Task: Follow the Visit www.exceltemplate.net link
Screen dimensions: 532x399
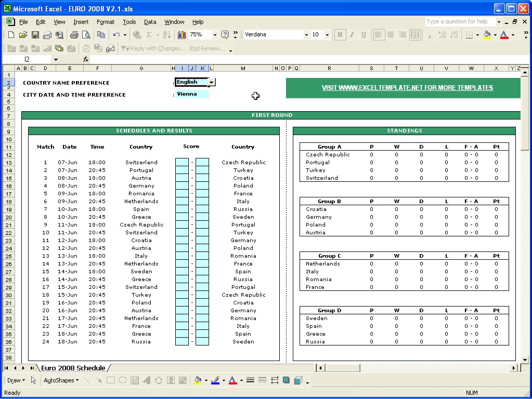Action: pyautogui.click(x=407, y=88)
